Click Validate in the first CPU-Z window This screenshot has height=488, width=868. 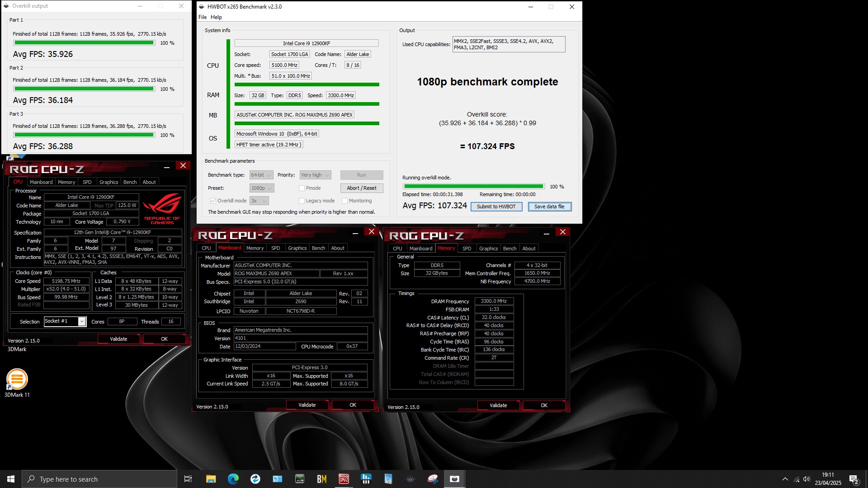(x=118, y=339)
